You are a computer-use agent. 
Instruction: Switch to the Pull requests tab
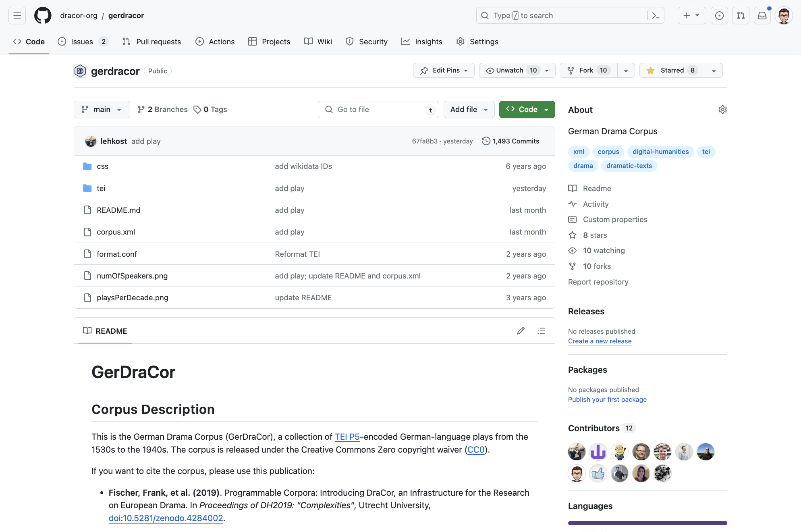pyautogui.click(x=151, y=42)
